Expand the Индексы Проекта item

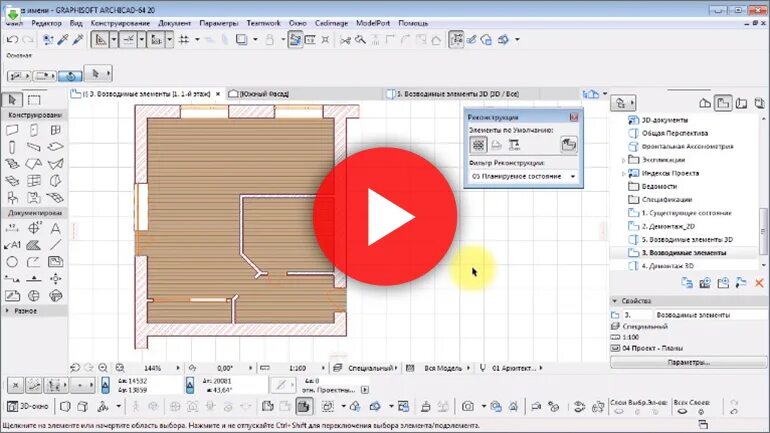click(x=624, y=173)
